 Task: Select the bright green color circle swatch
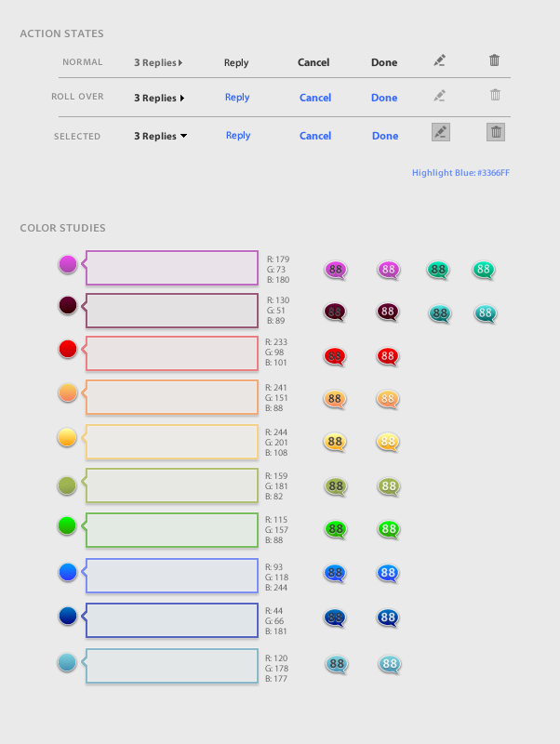[x=67, y=525]
